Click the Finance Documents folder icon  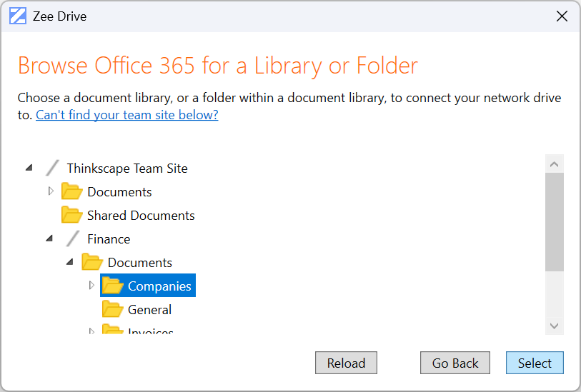coord(92,262)
